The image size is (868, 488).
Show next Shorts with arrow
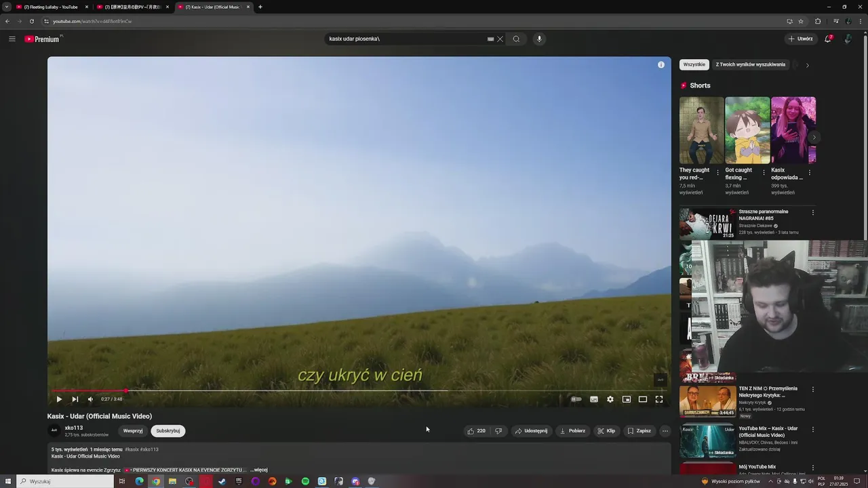(814, 137)
